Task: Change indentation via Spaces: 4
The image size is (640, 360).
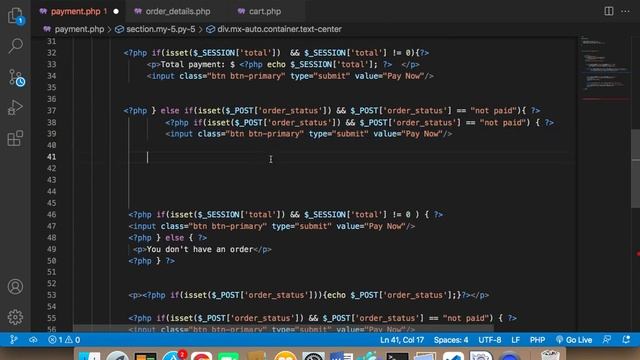Action: (x=451, y=340)
